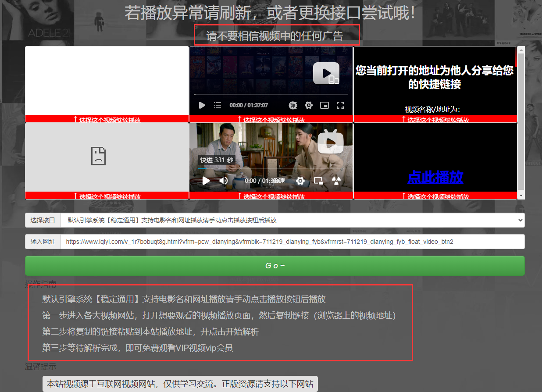Image resolution: width=542 pixels, height=392 pixels.
Task: Select the 快进 331 秒 video via red bar
Action: coord(271,196)
